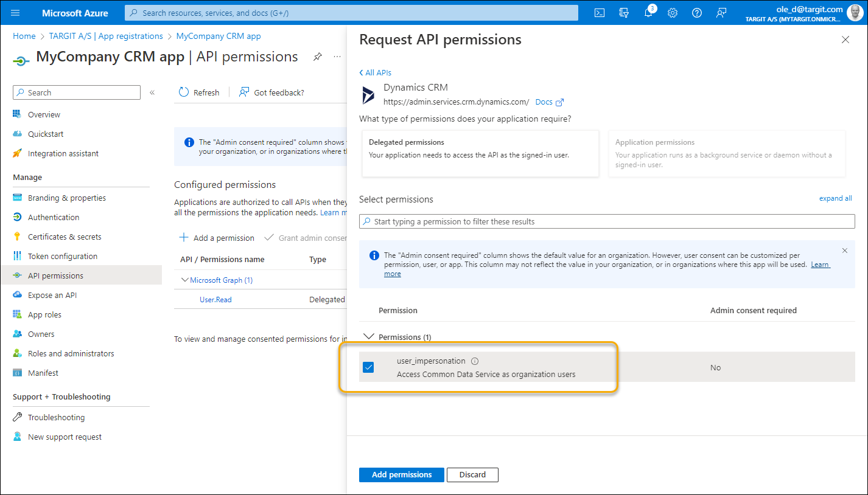Select the Application permissions card

pos(727,153)
